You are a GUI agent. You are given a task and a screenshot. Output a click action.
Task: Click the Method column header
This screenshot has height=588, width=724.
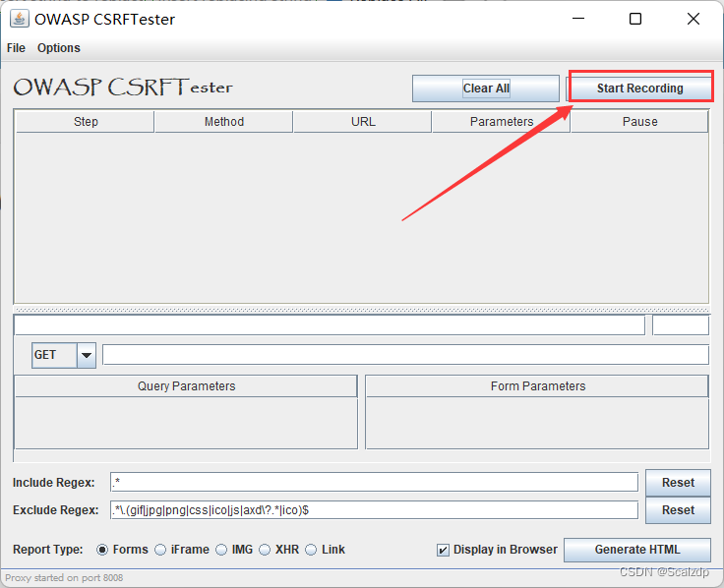(x=224, y=121)
